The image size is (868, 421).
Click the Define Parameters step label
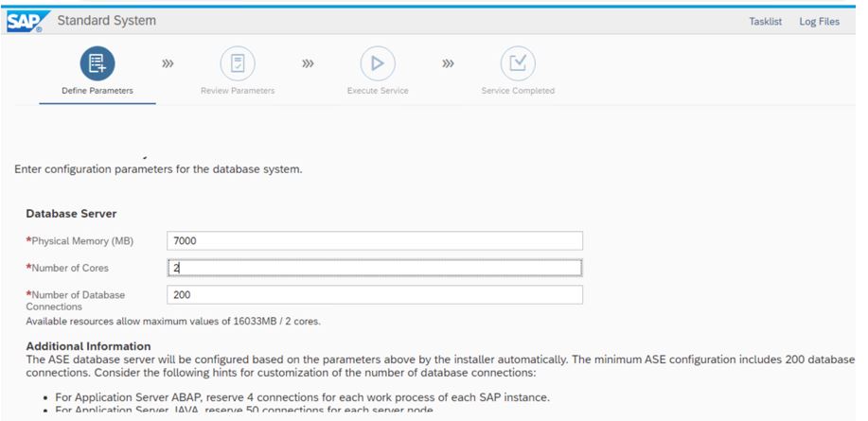pyautogui.click(x=97, y=91)
